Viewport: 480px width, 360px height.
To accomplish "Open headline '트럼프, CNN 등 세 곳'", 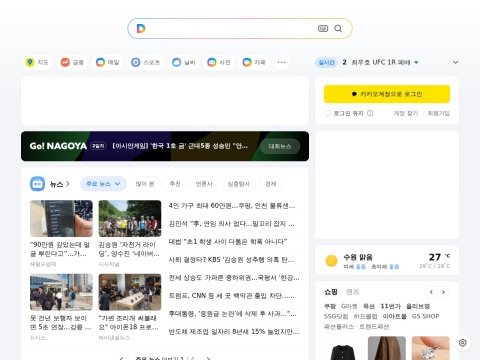I will coord(231,296).
